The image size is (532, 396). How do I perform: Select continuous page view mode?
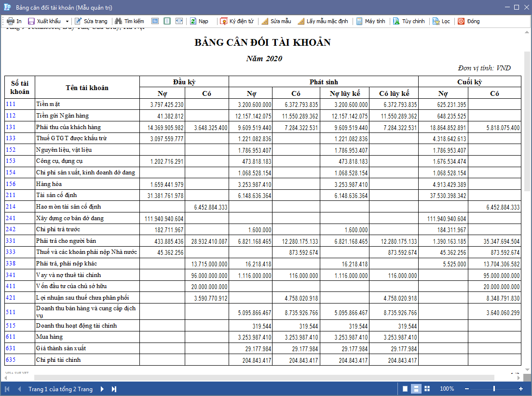click(415, 389)
